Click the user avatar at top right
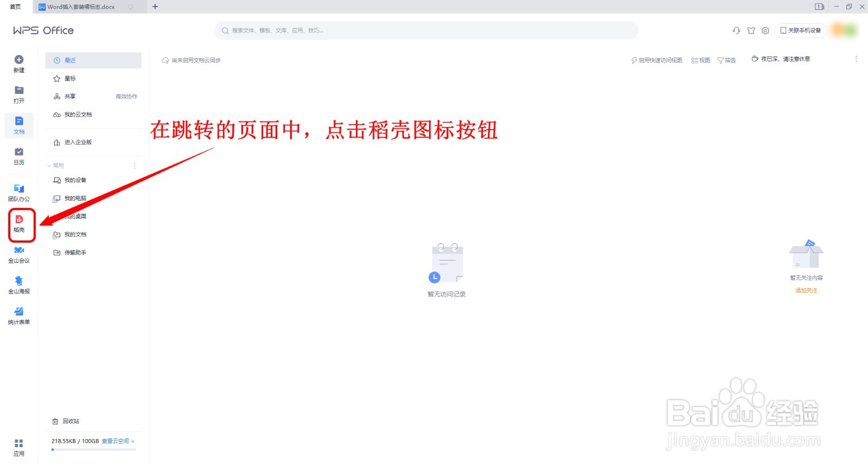This screenshot has height=470, width=868. tap(845, 30)
